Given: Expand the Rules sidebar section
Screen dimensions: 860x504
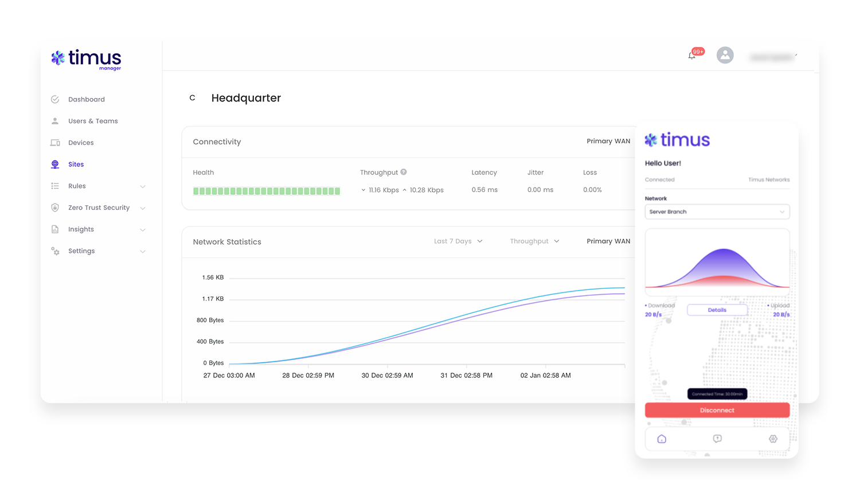Looking at the screenshot, I should point(143,186).
